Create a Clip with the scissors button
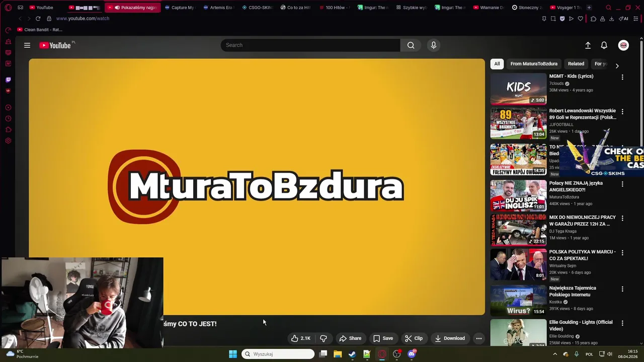The height and width of the screenshot is (362, 644). point(414,338)
